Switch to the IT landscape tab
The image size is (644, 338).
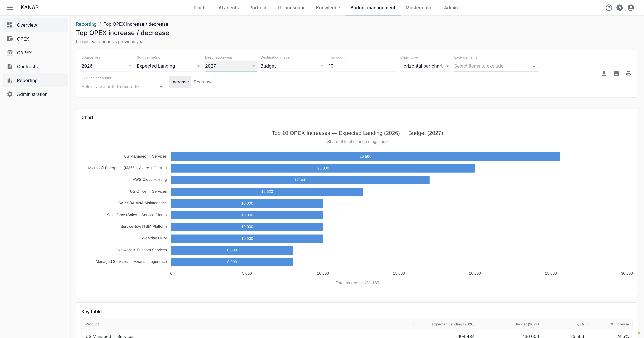(x=292, y=8)
